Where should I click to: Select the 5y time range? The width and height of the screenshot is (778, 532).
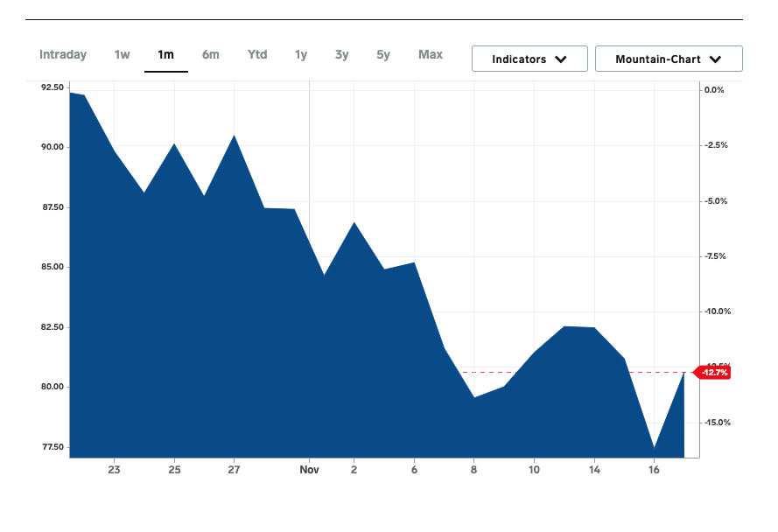coord(383,55)
